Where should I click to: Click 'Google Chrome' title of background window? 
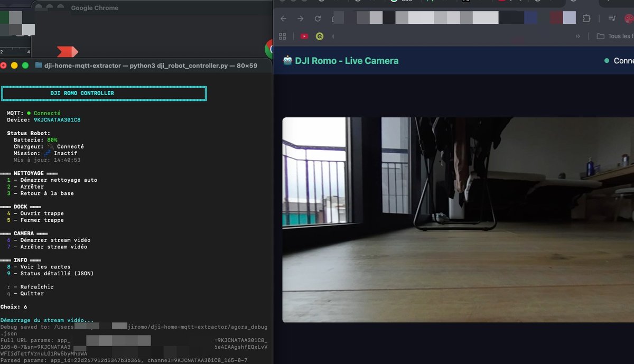tap(95, 8)
